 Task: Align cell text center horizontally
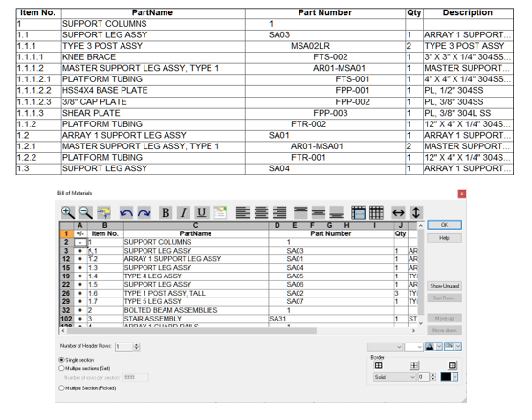pos(261,212)
